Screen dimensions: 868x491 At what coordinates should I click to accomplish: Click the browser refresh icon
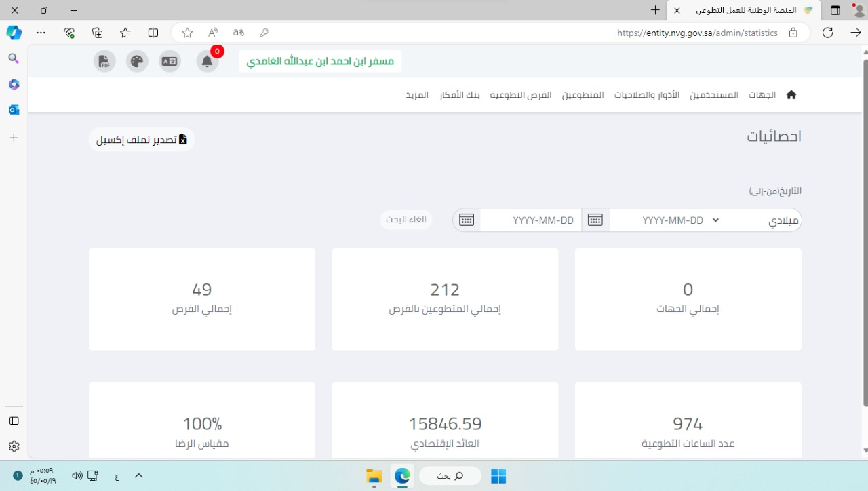tap(827, 33)
